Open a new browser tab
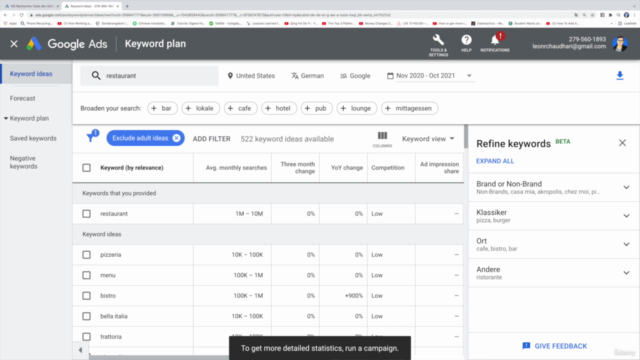Viewport: 640px width, 360px height. coord(127,6)
